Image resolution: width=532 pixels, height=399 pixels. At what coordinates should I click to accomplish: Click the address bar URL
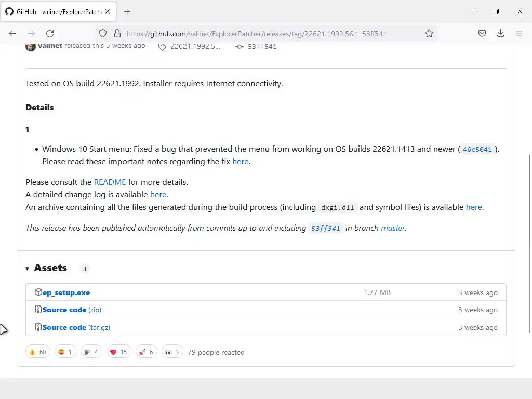click(x=257, y=34)
